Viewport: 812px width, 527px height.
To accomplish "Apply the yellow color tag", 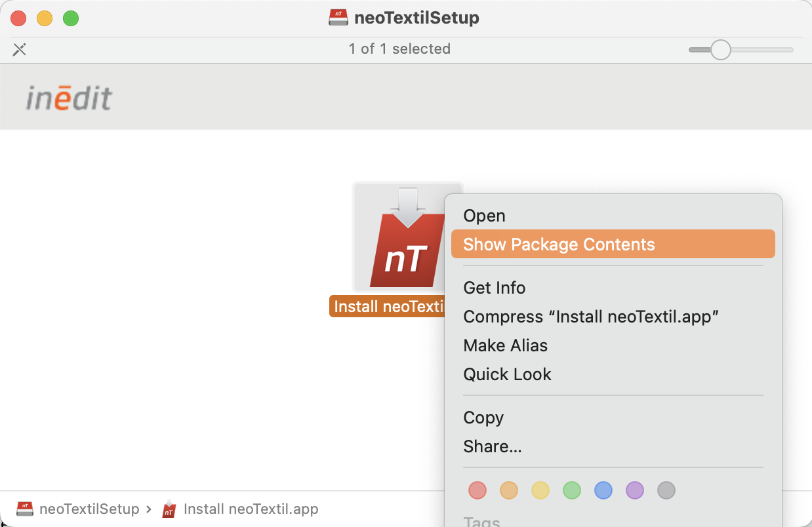I will [540, 490].
